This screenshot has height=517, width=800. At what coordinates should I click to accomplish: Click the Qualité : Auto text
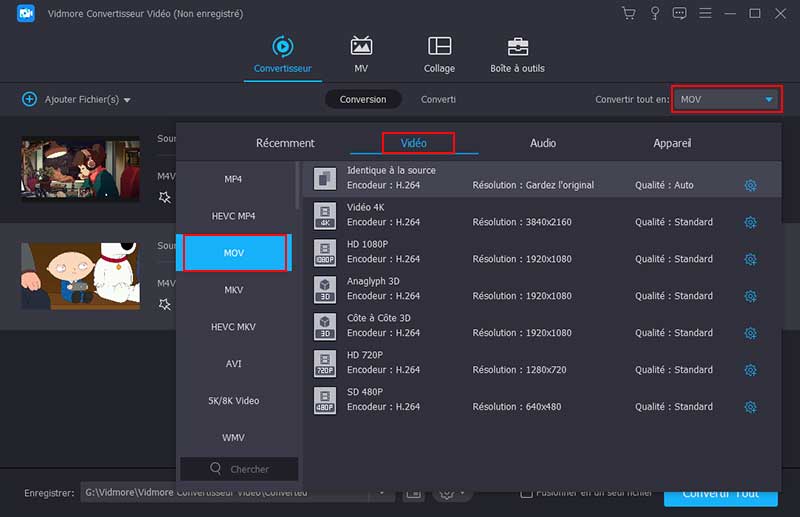(664, 185)
